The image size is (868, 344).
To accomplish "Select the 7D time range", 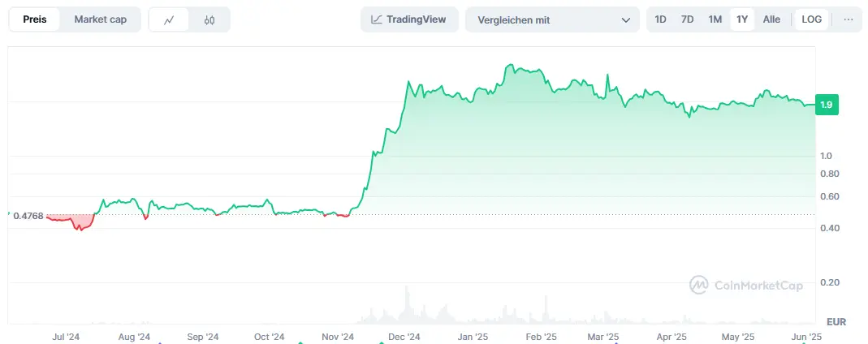I will point(687,19).
